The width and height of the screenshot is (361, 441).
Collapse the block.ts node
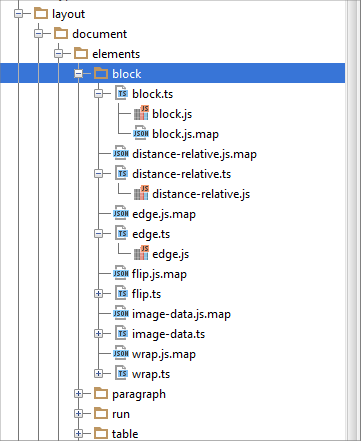(98, 94)
